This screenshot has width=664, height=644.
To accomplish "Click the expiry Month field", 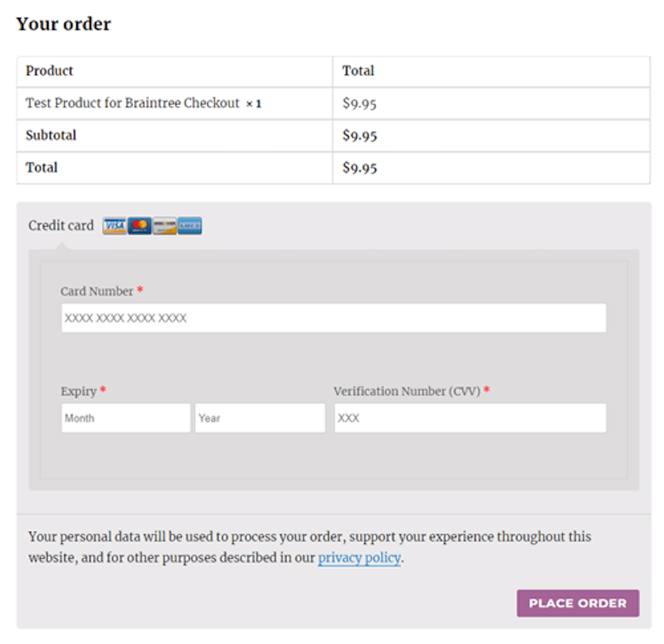I will point(125,418).
